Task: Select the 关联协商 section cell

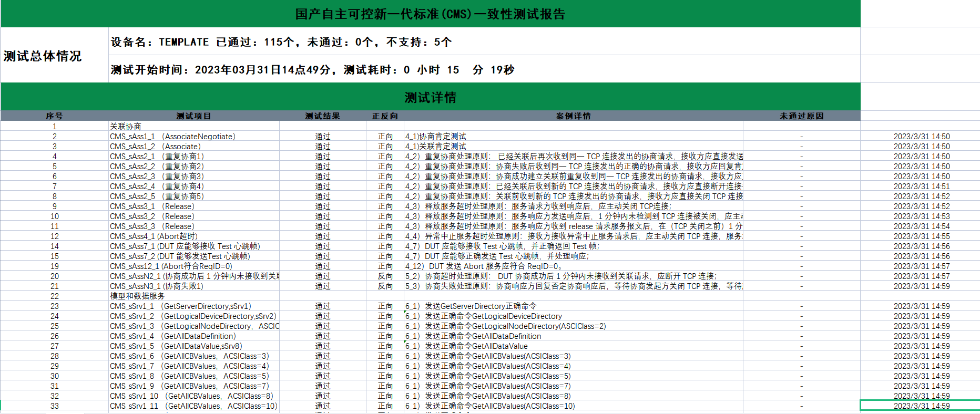Action: point(194,126)
